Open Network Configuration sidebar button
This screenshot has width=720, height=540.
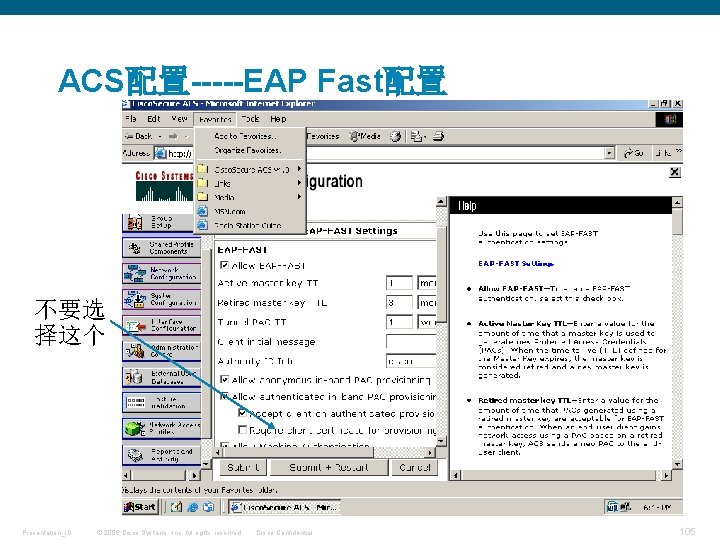162,274
